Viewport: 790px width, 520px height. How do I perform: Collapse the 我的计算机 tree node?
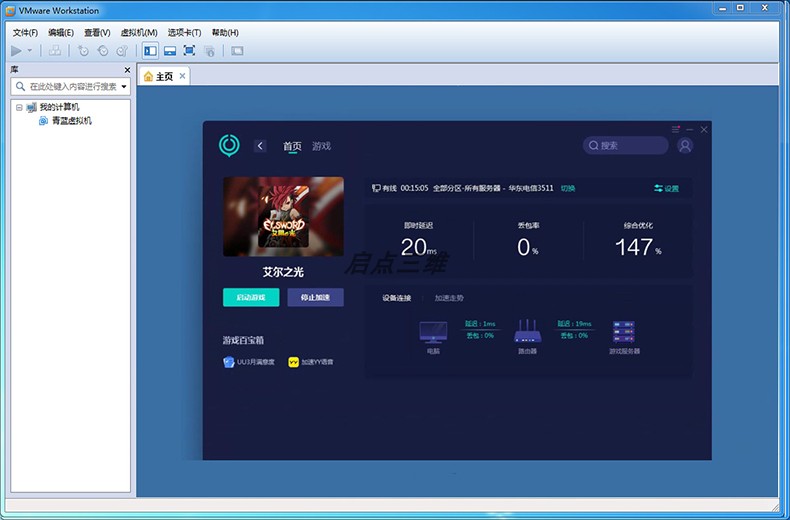(19, 107)
